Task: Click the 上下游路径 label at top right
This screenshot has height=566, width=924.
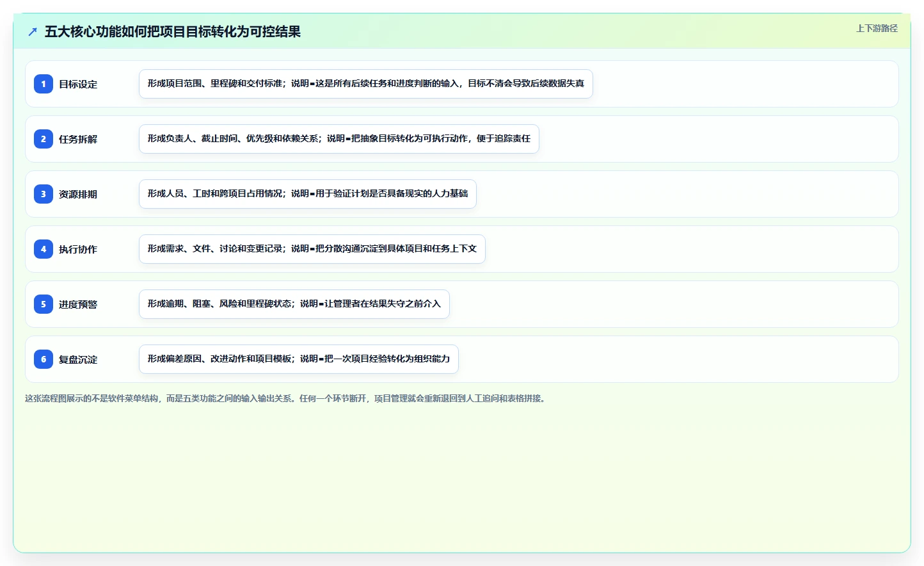Action: (x=877, y=28)
